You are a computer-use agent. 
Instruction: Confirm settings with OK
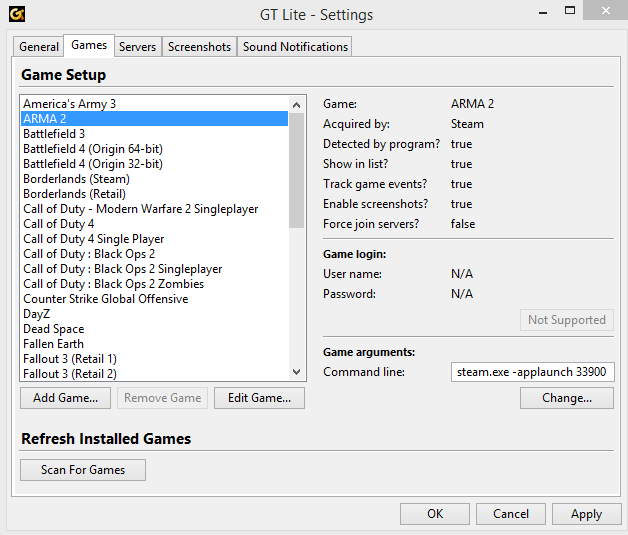coord(435,514)
